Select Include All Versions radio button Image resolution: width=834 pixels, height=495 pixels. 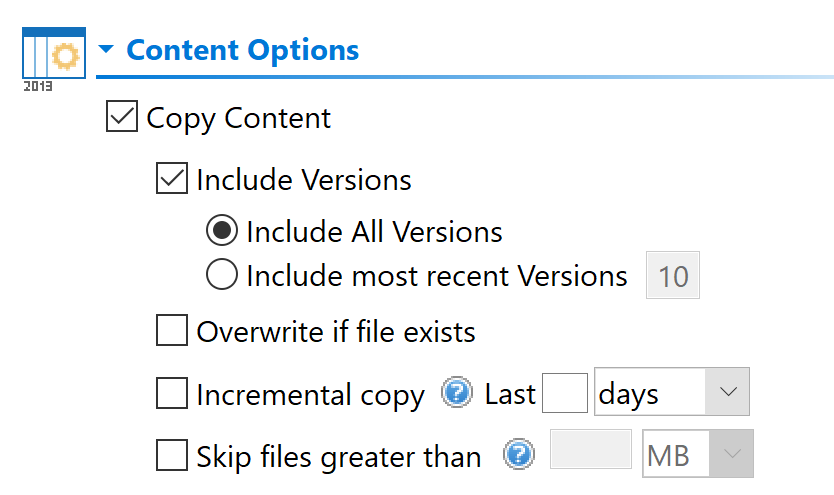click(x=221, y=232)
